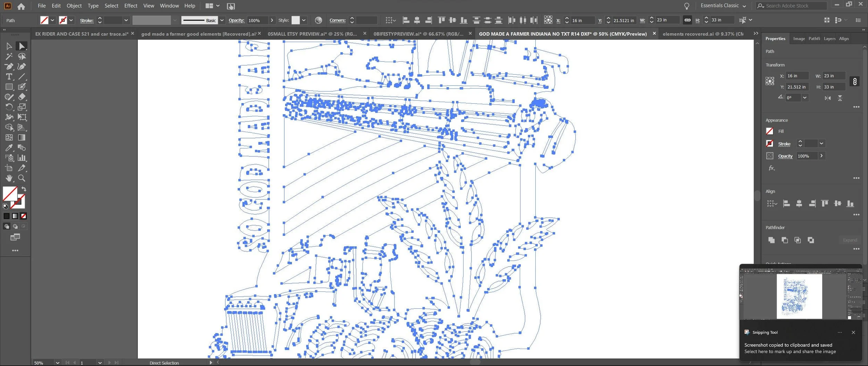The width and height of the screenshot is (868, 366).
Task: Click the Stroke label in Appearance
Action: point(784,144)
